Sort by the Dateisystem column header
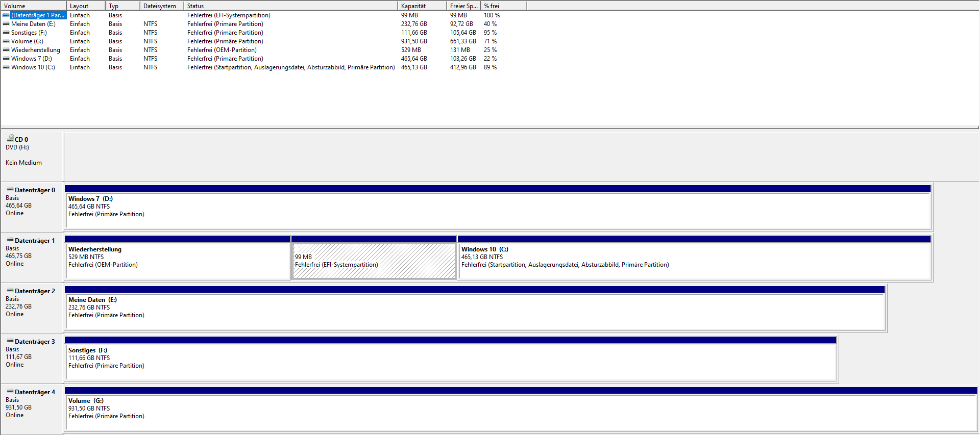The height and width of the screenshot is (435, 980). click(x=162, y=6)
